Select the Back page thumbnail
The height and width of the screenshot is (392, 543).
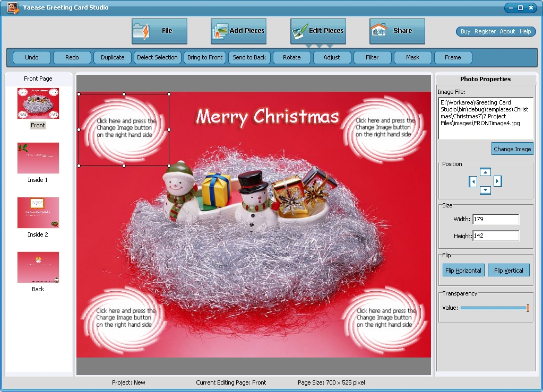coord(38,267)
